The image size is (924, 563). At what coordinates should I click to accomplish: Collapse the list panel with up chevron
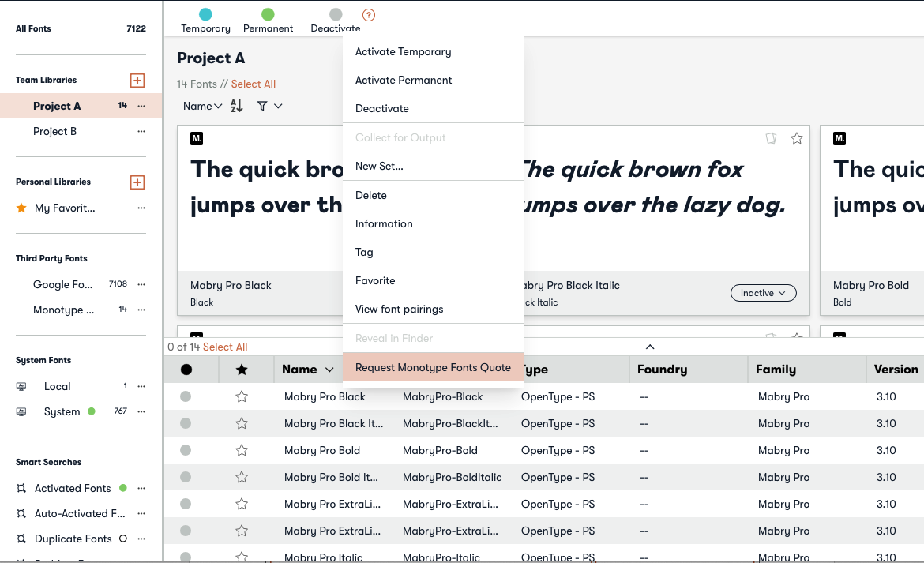tap(650, 347)
